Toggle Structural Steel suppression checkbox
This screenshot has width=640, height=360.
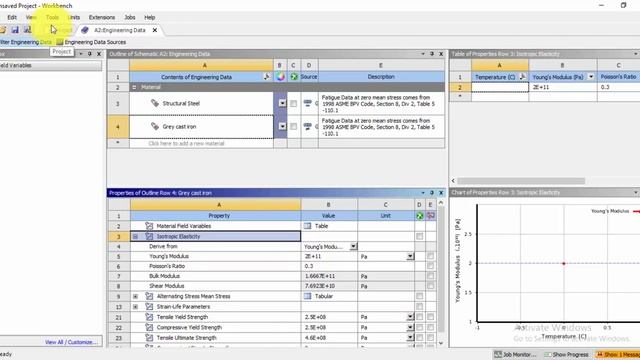pyautogui.click(x=293, y=104)
